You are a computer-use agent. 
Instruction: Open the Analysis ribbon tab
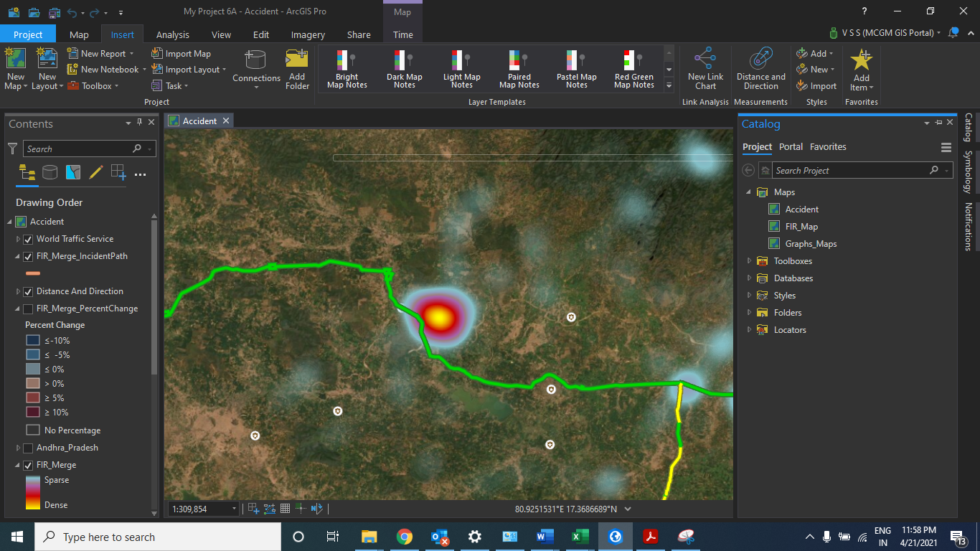[x=171, y=34]
